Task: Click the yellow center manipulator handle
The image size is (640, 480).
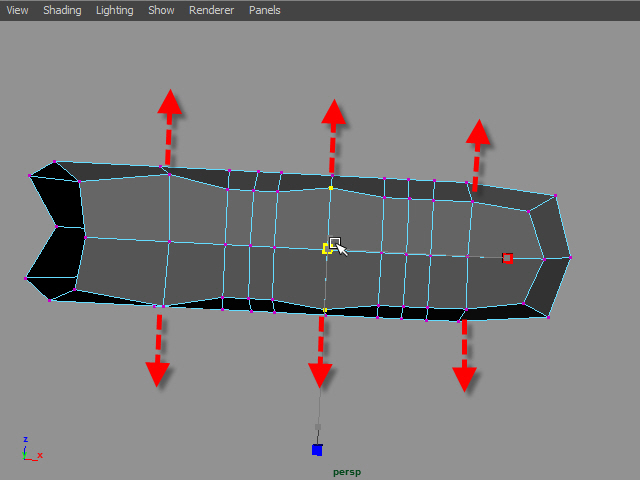Action: point(327,249)
